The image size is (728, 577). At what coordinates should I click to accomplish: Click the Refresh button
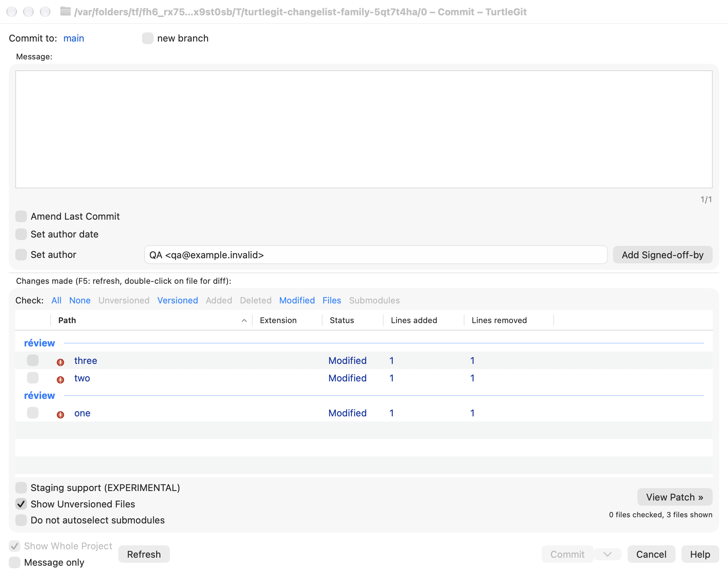144,554
